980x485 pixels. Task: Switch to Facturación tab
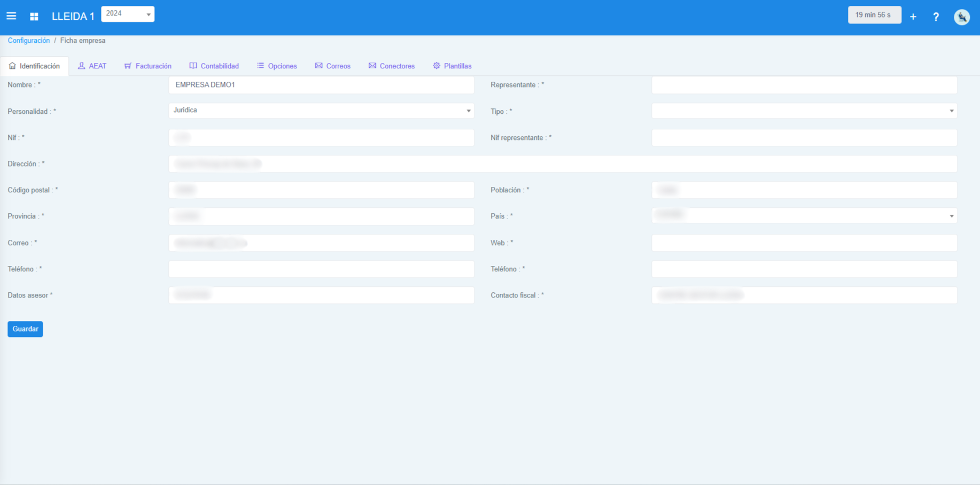click(x=148, y=66)
